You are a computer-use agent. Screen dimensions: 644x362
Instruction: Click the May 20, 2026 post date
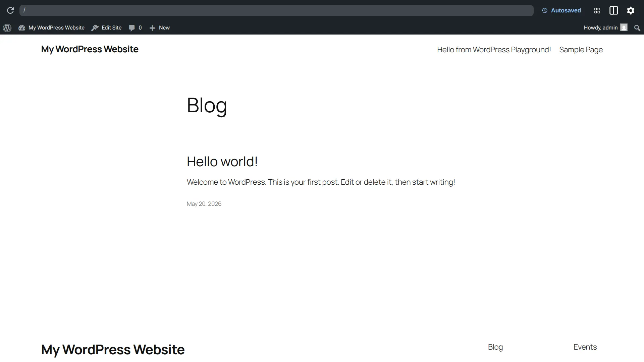point(204,204)
